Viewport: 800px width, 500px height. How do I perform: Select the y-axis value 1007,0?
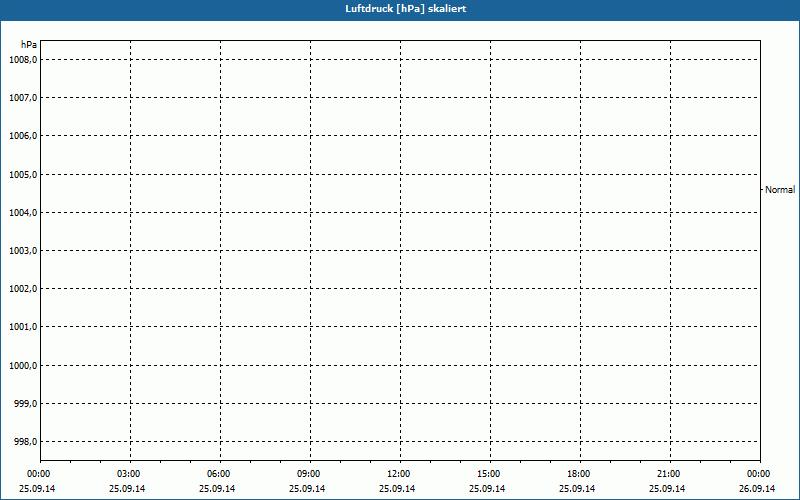pos(23,97)
